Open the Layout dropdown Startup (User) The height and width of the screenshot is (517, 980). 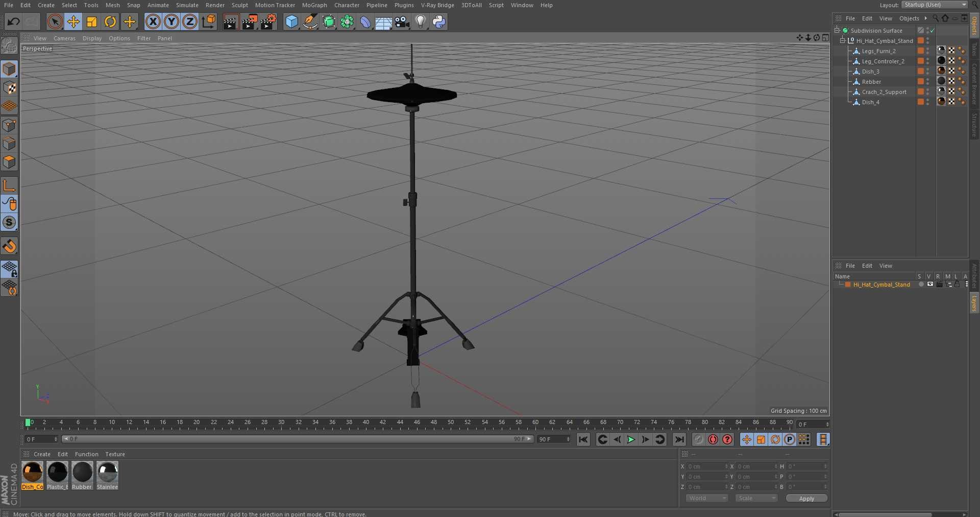point(935,5)
